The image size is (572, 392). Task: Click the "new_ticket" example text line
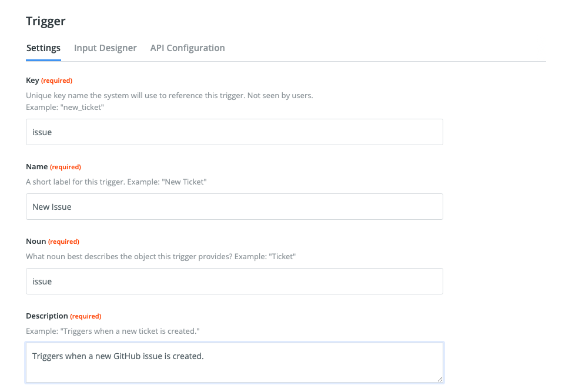pos(65,107)
